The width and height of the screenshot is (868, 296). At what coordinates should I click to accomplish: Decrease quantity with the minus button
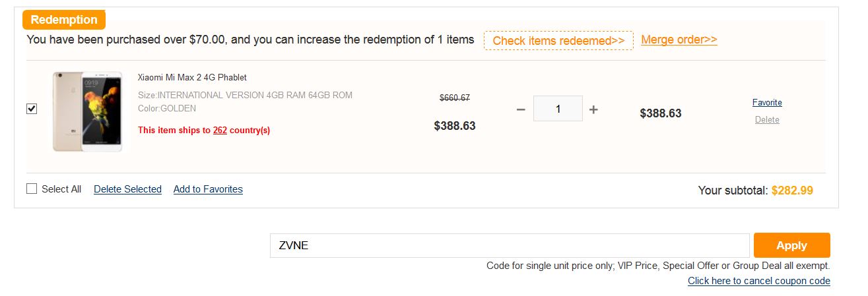pos(520,109)
